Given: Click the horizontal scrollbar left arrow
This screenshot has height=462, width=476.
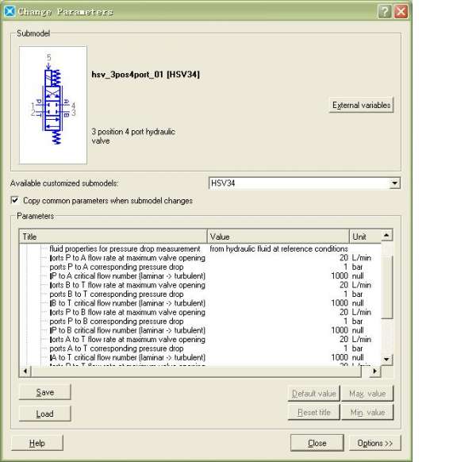Looking at the screenshot, I should click(x=25, y=371).
